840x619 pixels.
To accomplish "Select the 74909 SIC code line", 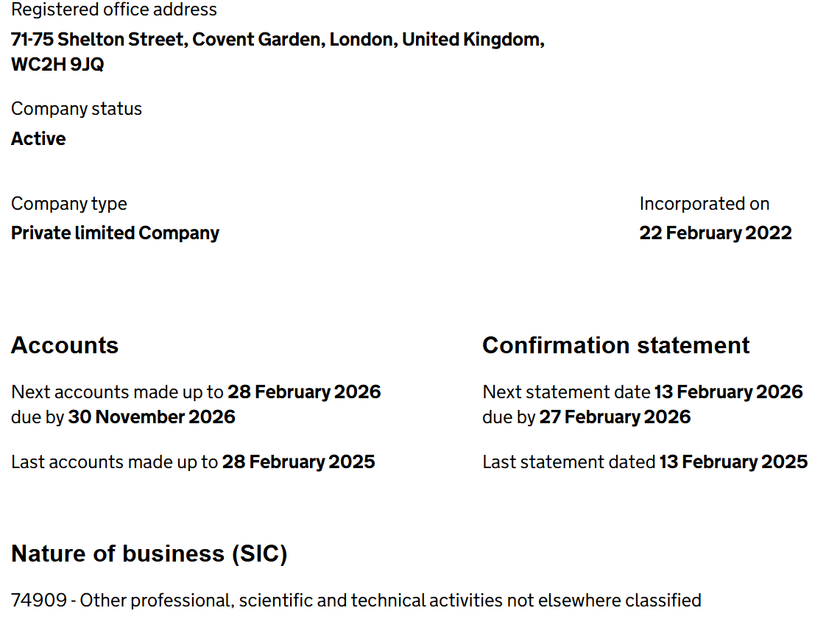I will click(356, 601).
